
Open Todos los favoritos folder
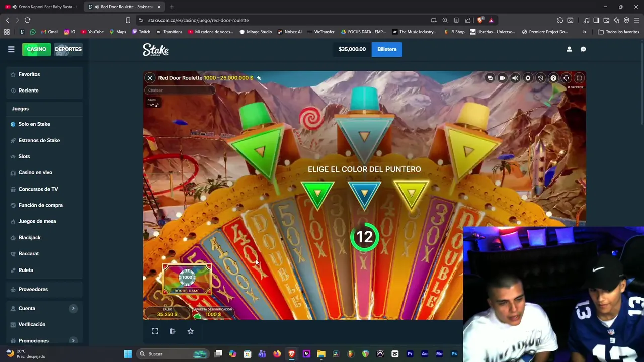618,32
